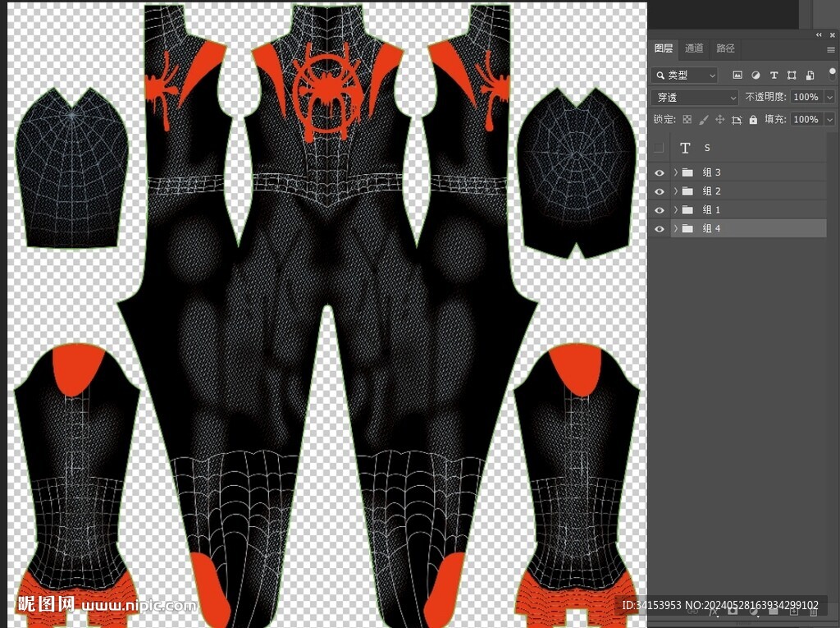The height and width of the screenshot is (628, 840).
Task: Create a new layer
Action: pyautogui.click(x=793, y=612)
